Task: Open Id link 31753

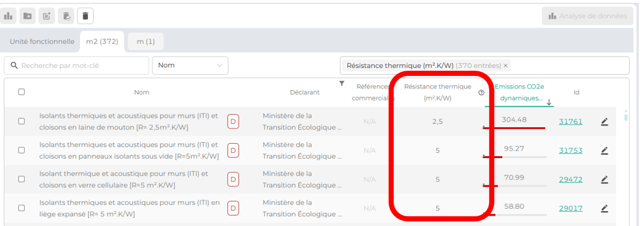Action: [x=570, y=151]
